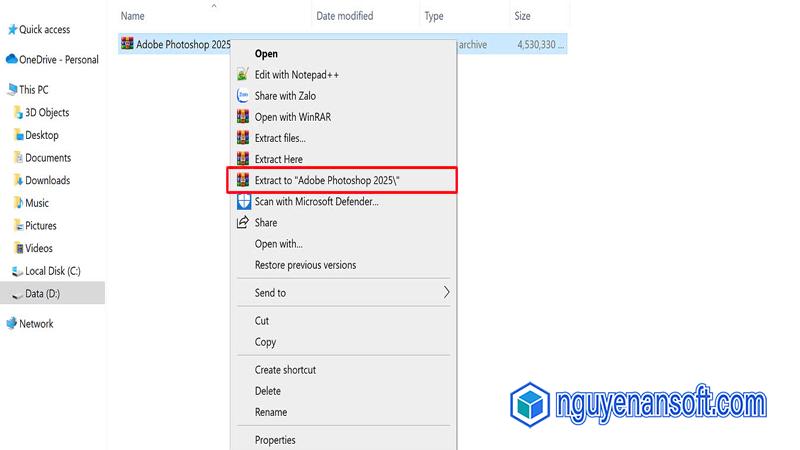Navigate to Documents label in sidebar

[x=48, y=158]
